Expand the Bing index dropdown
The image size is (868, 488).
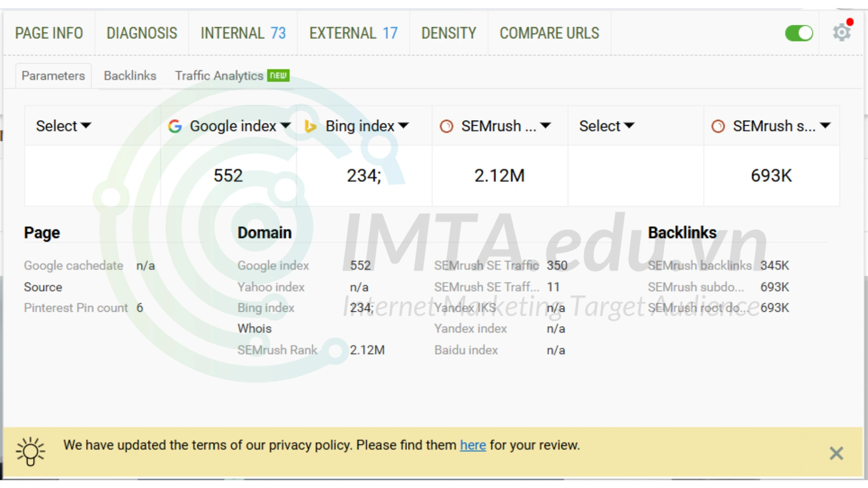pyautogui.click(x=367, y=126)
